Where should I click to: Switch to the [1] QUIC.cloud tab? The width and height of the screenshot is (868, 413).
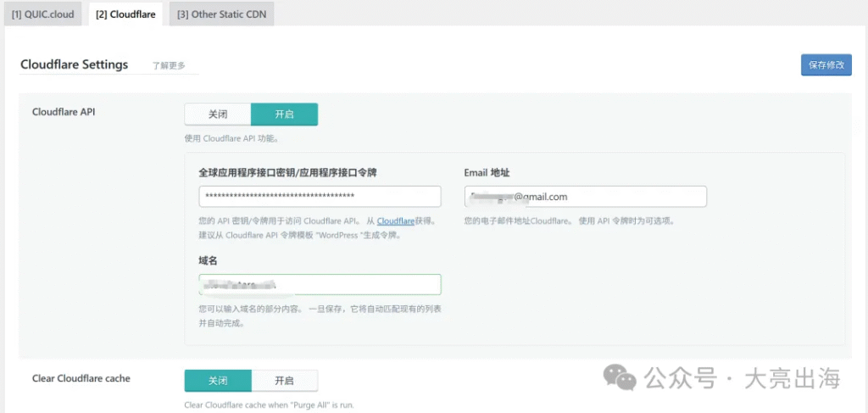42,14
